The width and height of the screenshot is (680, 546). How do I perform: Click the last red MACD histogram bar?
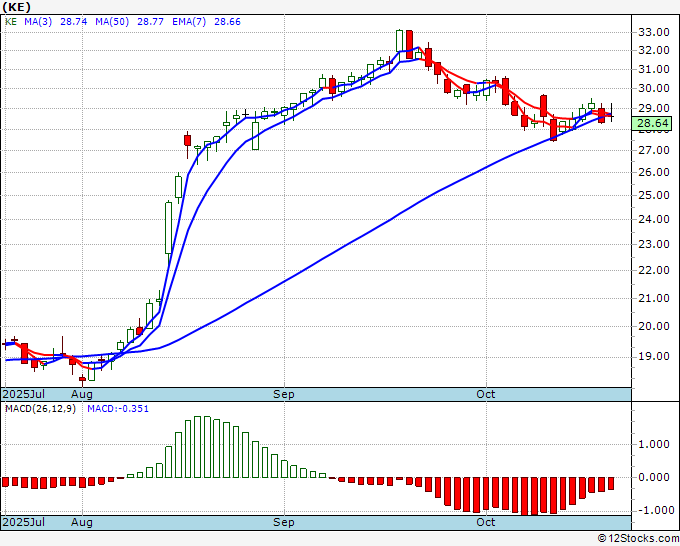tap(611, 484)
